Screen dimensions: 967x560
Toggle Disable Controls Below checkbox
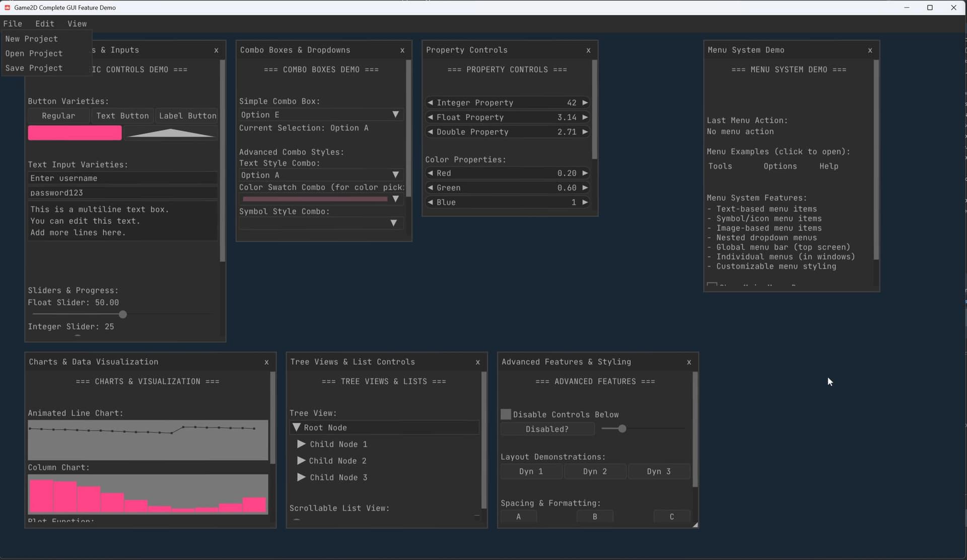point(506,414)
